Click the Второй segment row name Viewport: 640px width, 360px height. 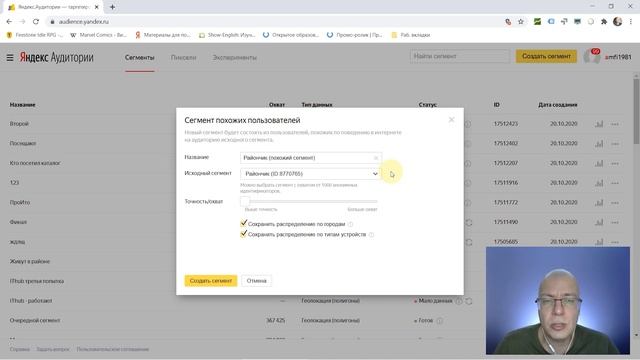tap(19, 124)
